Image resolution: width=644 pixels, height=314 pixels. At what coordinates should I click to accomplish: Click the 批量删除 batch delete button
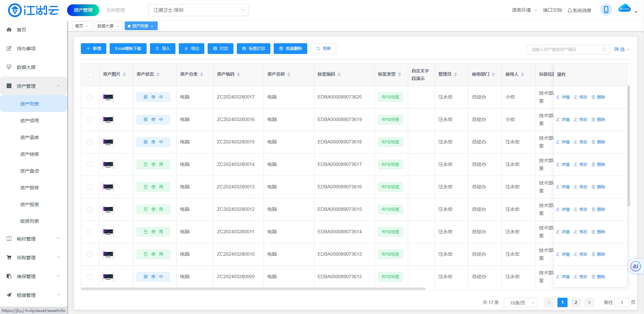[290, 49]
